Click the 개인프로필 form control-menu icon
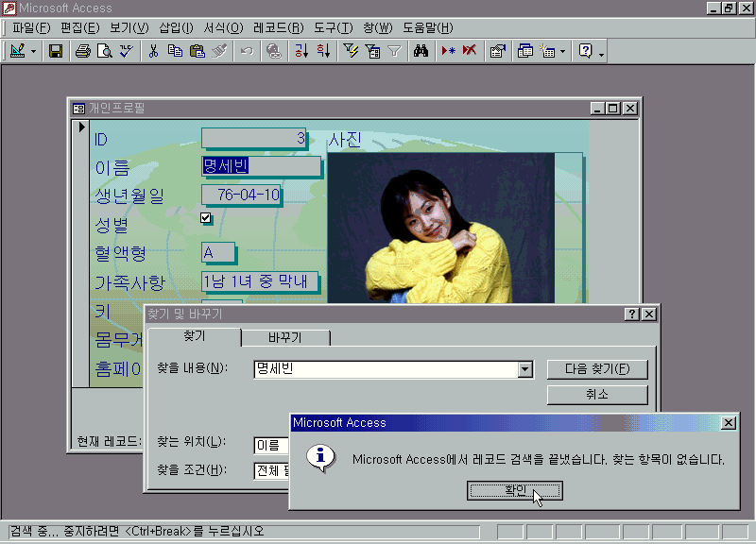Image resolution: width=756 pixels, height=544 pixels. pyautogui.click(x=78, y=109)
